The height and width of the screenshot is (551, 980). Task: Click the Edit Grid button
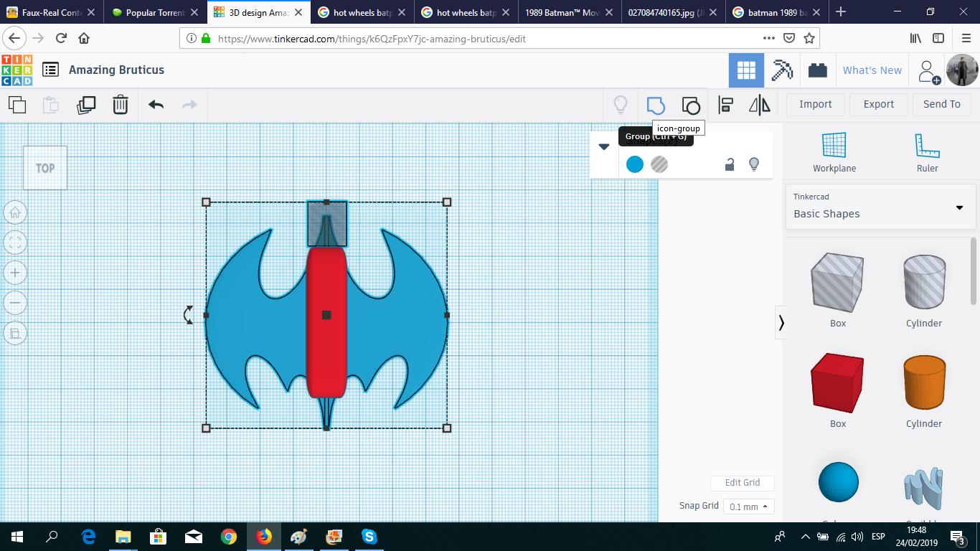pyautogui.click(x=742, y=483)
